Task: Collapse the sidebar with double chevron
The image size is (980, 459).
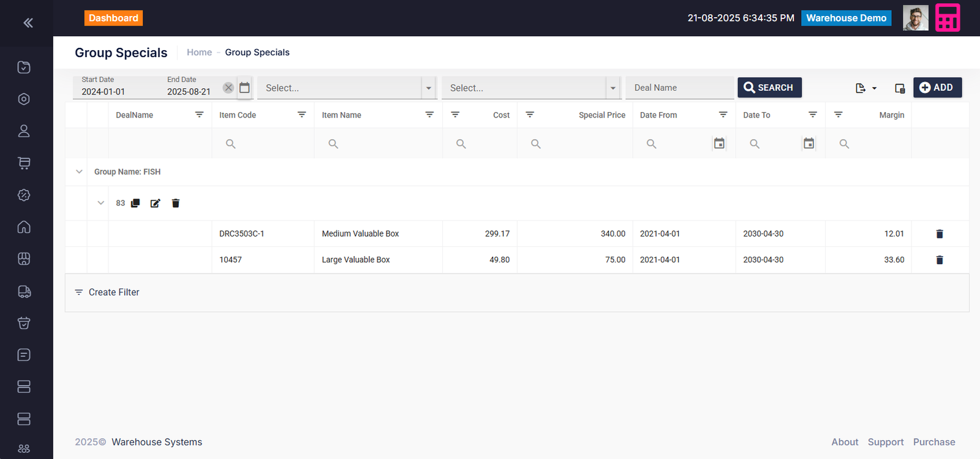Action: [28, 23]
